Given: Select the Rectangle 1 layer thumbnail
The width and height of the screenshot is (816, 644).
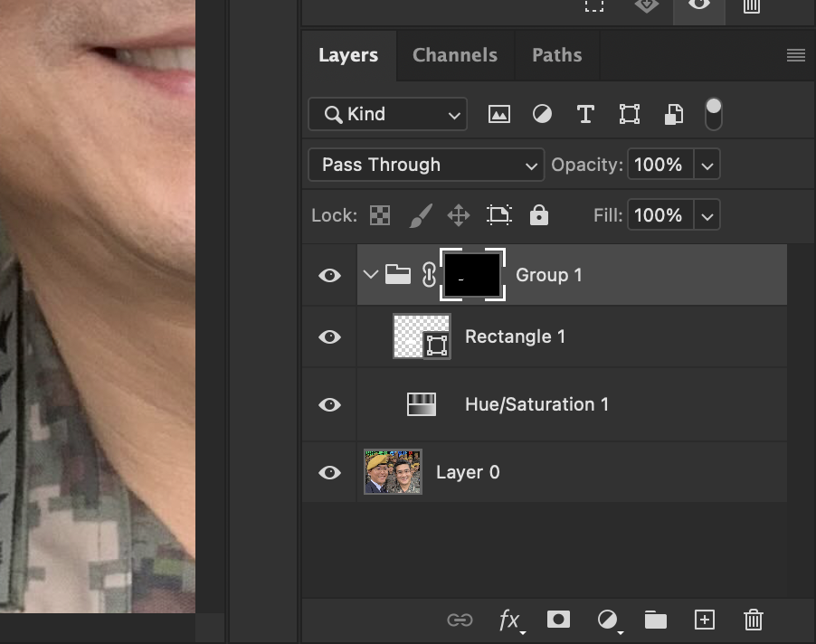Looking at the screenshot, I should (x=422, y=336).
